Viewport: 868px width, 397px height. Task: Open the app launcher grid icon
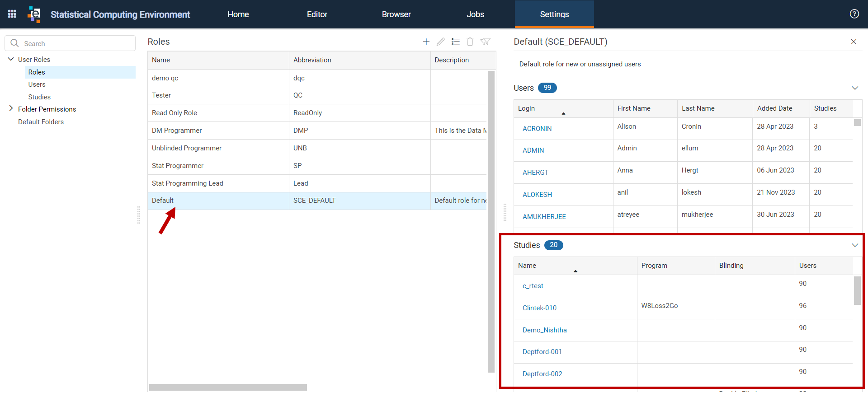coord(12,14)
